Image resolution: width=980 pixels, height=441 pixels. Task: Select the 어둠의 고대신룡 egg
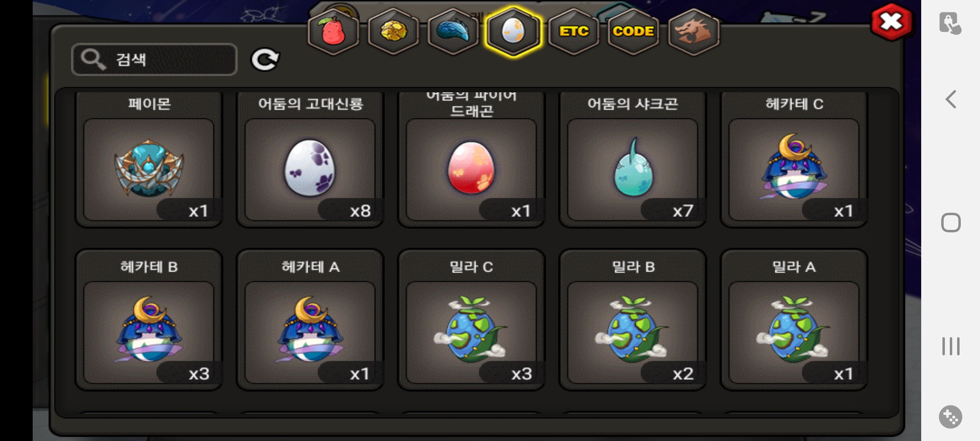tap(310, 158)
